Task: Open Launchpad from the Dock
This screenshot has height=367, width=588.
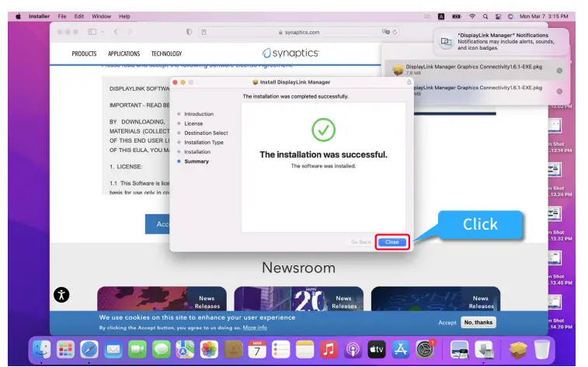Action: [65, 350]
